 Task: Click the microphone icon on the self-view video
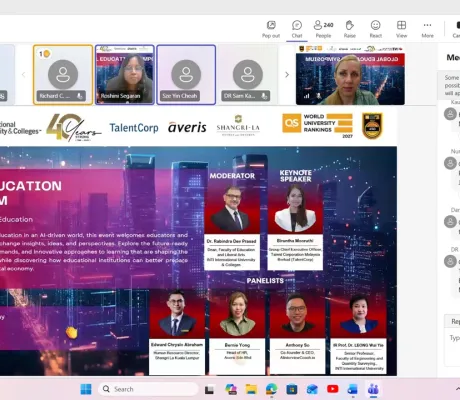pyautogui.click(x=318, y=96)
